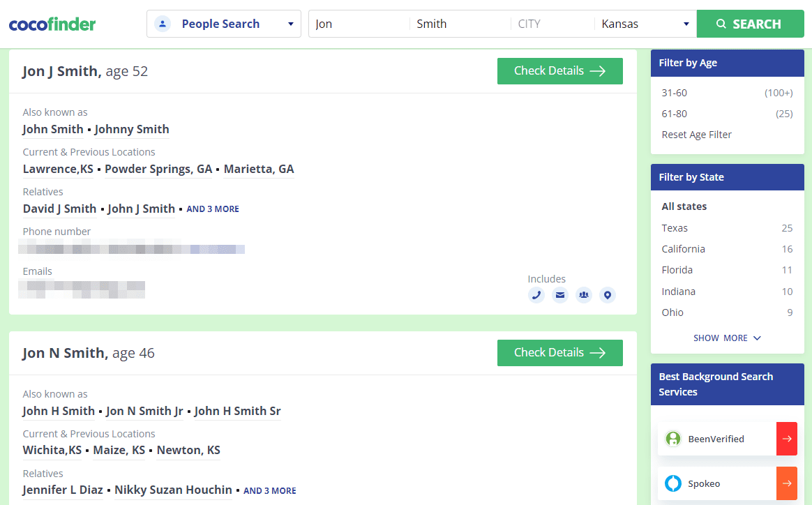Image resolution: width=812 pixels, height=505 pixels.
Task: Click the relatives group icon under Includes
Action: coord(584,295)
